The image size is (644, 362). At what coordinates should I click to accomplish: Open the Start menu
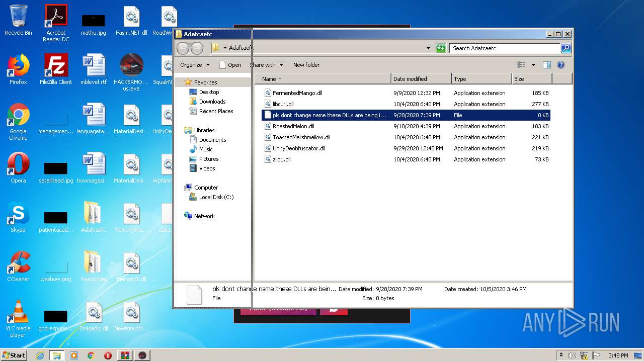[x=14, y=355]
